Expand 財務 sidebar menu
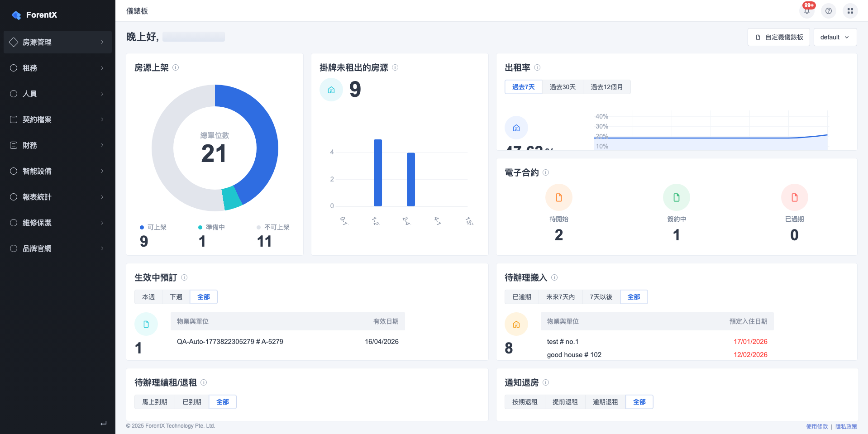The width and height of the screenshot is (868, 434). coord(57,145)
